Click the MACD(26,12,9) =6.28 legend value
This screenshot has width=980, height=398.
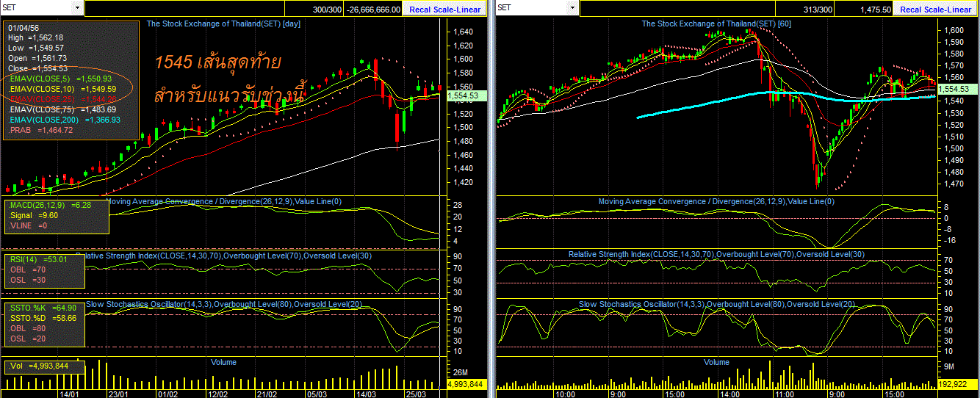[x=48, y=205]
